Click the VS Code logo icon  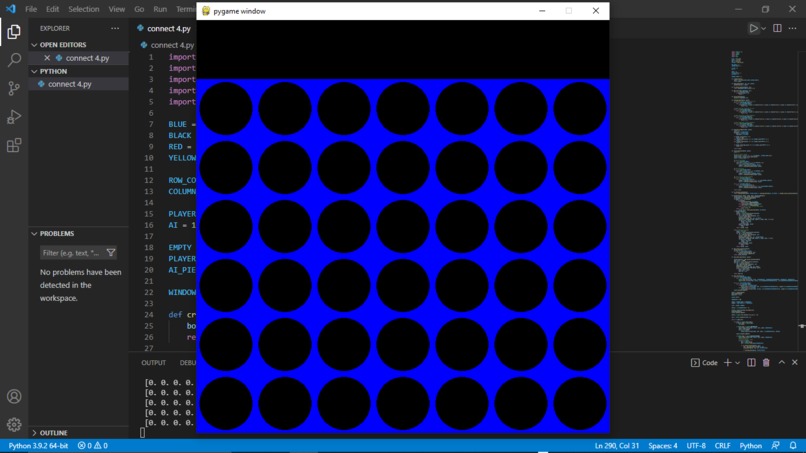11,9
